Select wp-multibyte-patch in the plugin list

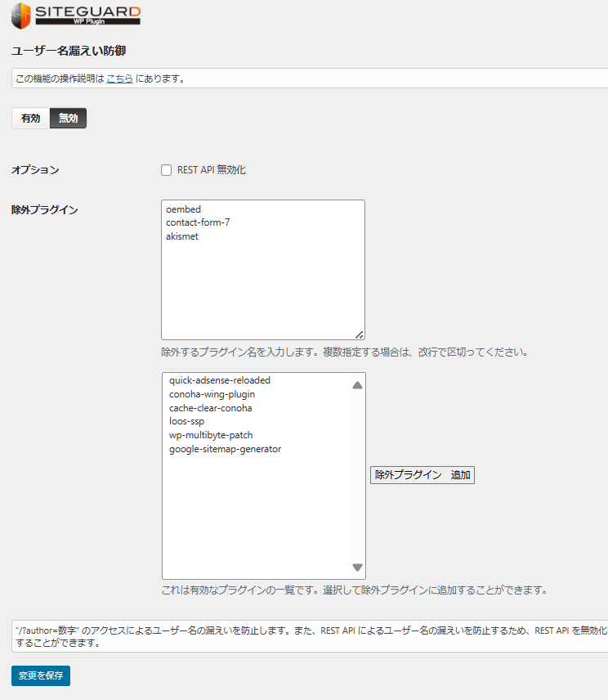point(211,435)
